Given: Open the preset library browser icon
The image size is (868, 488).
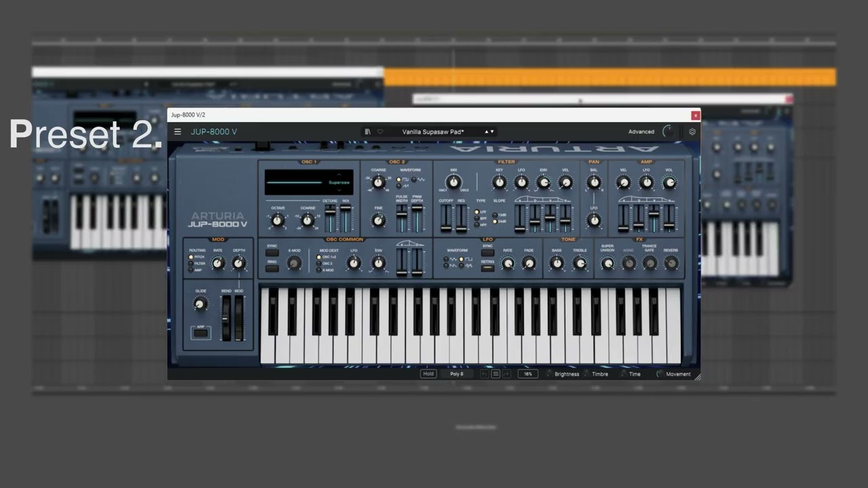Looking at the screenshot, I should coord(368,131).
